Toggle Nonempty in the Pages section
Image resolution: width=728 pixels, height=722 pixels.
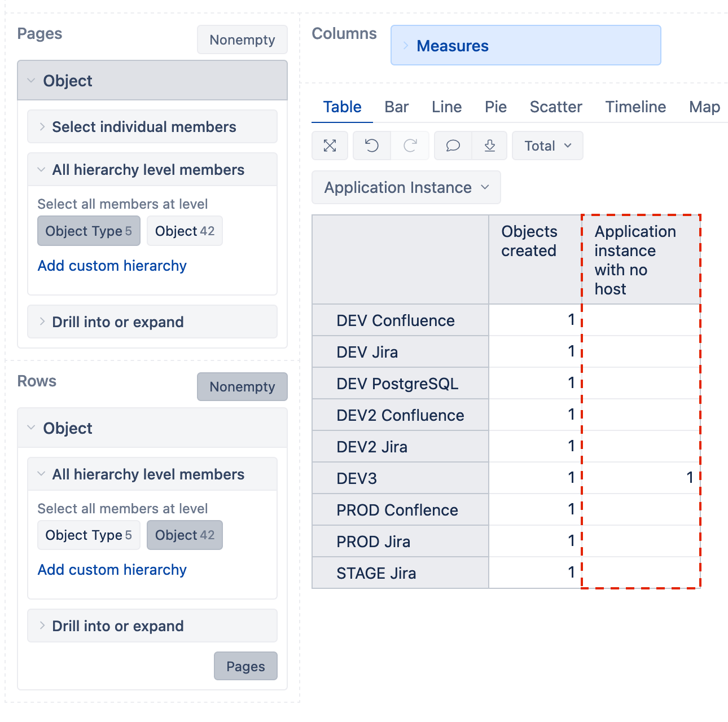pyautogui.click(x=242, y=39)
